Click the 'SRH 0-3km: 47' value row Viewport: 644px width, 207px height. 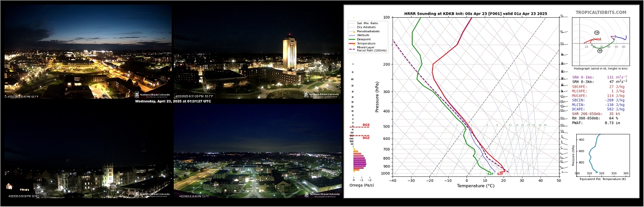[x=600, y=82]
